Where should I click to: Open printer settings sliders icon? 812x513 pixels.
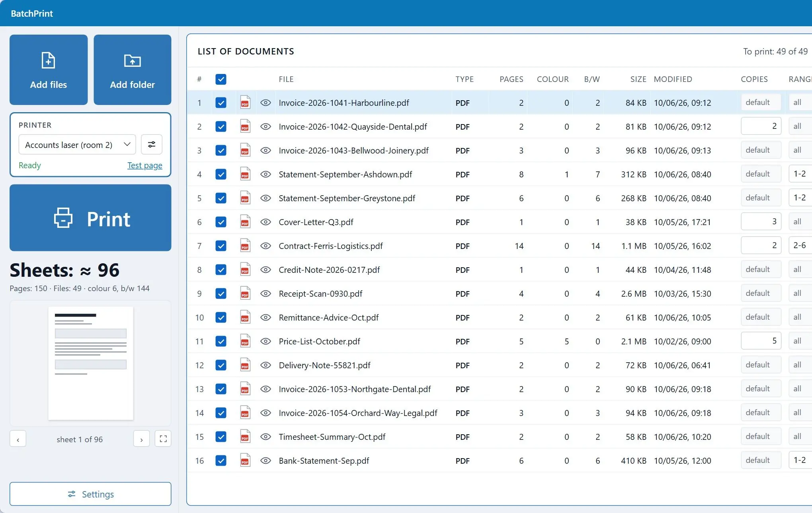152,144
